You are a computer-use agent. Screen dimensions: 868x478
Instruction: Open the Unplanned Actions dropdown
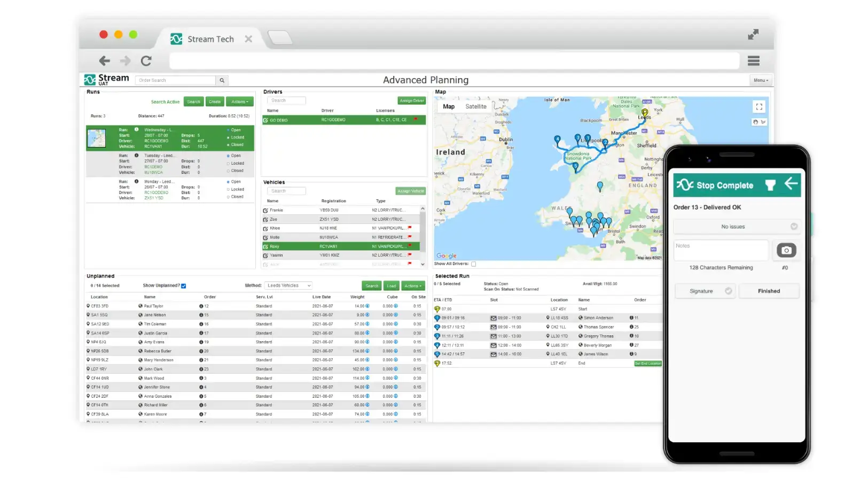point(413,286)
